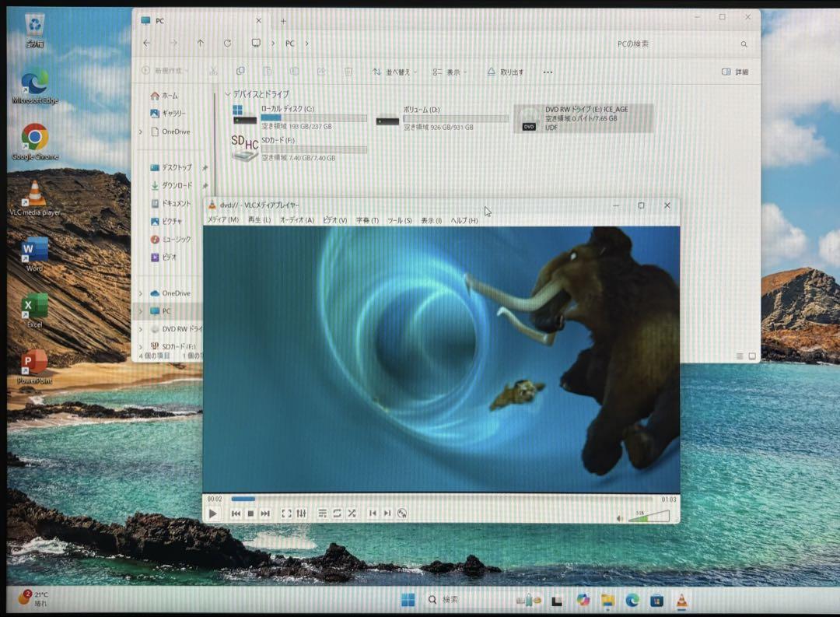The width and height of the screenshot is (840, 617).
Task: Open ピクチャ in Explorer quick access
Action: click(166, 222)
